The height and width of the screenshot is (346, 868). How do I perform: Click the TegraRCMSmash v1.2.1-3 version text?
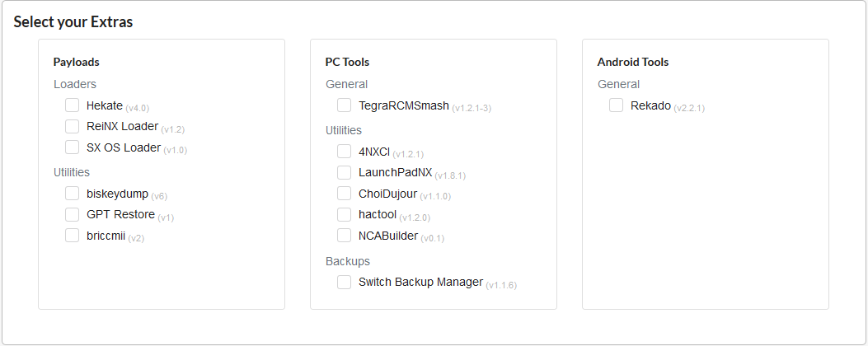[472, 108]
